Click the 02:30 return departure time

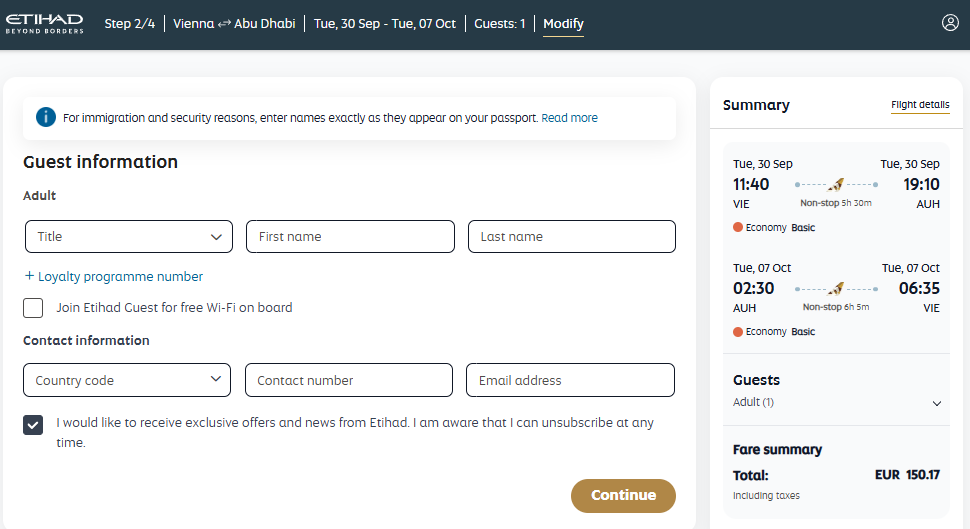pyautogui.click(x=753, y=288)
